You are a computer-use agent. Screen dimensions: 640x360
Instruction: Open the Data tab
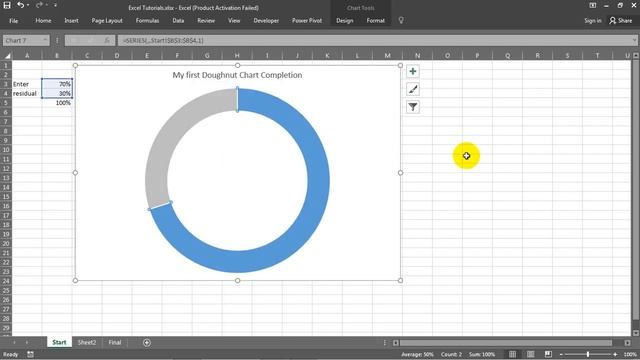click(178, 20)
